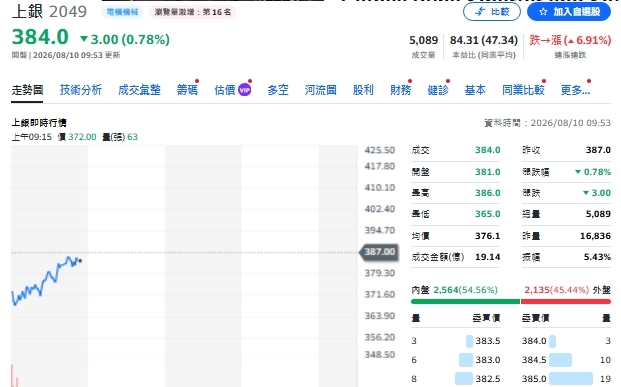Click the y-axis label 425.50
The width and height of the screenshot is (621, 387).
pyautogui.click(x=379, y=150)
